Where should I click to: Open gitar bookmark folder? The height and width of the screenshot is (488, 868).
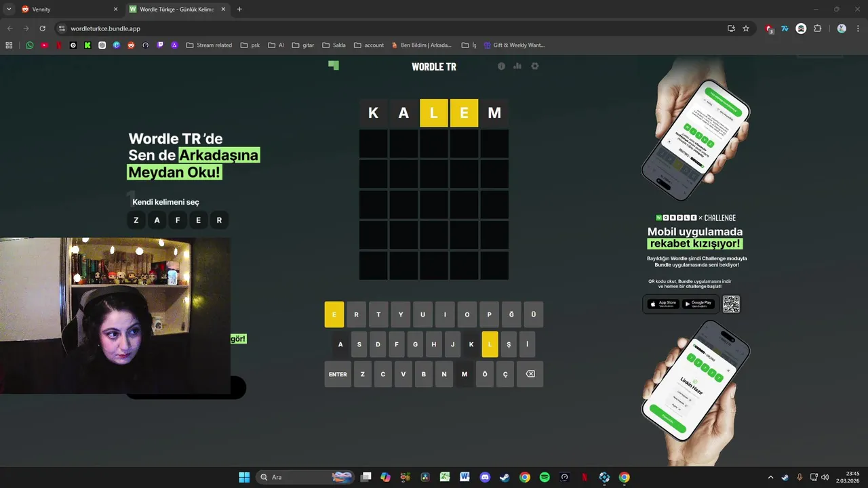click(x=303, y=45)
